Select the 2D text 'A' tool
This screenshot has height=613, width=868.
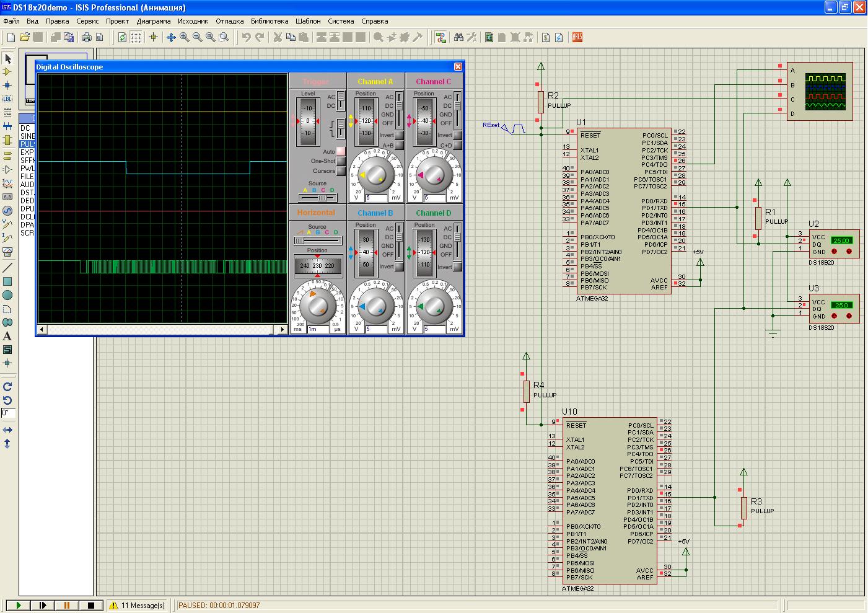7,336
